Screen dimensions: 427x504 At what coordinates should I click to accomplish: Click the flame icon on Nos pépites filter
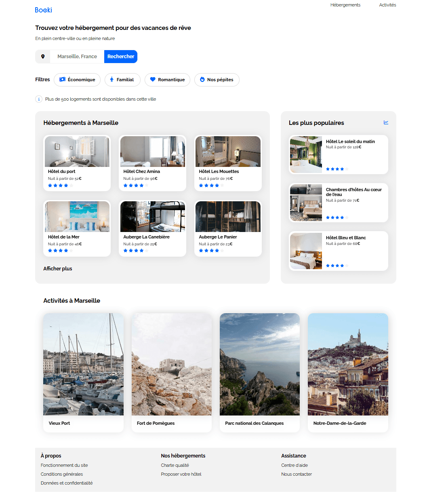(x=202, y=80)
